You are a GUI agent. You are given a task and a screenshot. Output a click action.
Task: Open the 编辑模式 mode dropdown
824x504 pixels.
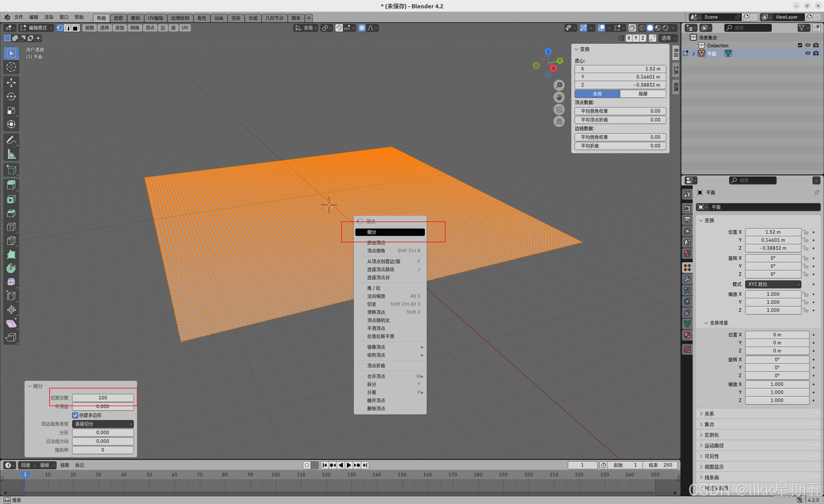pos(36,28)
